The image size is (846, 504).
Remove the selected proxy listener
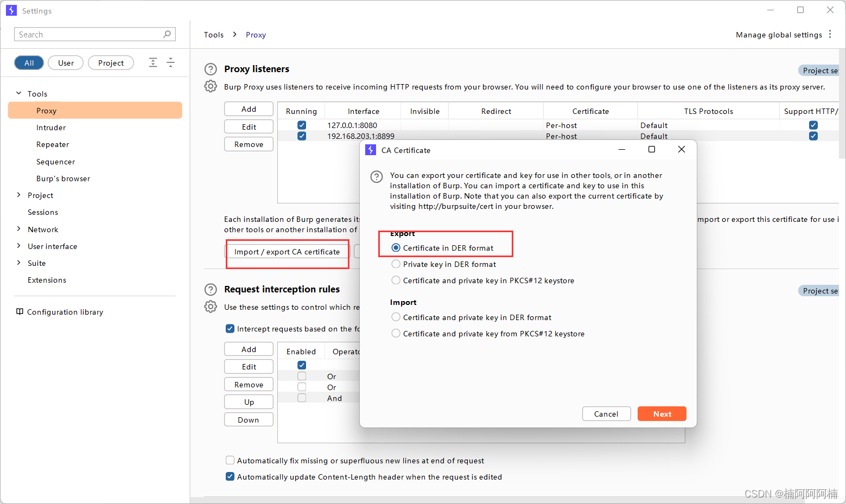(x=249, y=144)
